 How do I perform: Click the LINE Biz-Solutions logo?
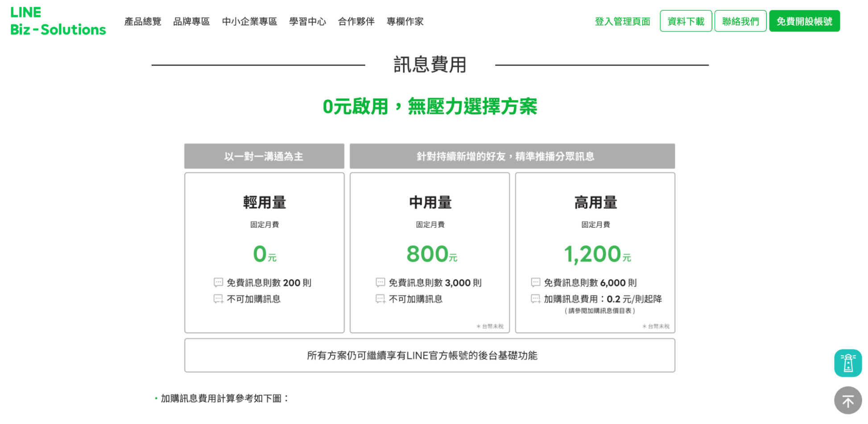pos(58,21)
